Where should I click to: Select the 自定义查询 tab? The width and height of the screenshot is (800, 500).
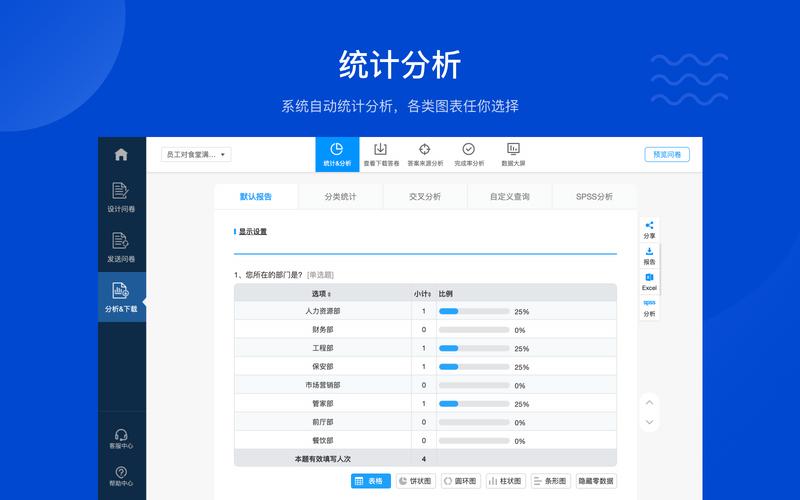tap(510, 196)
